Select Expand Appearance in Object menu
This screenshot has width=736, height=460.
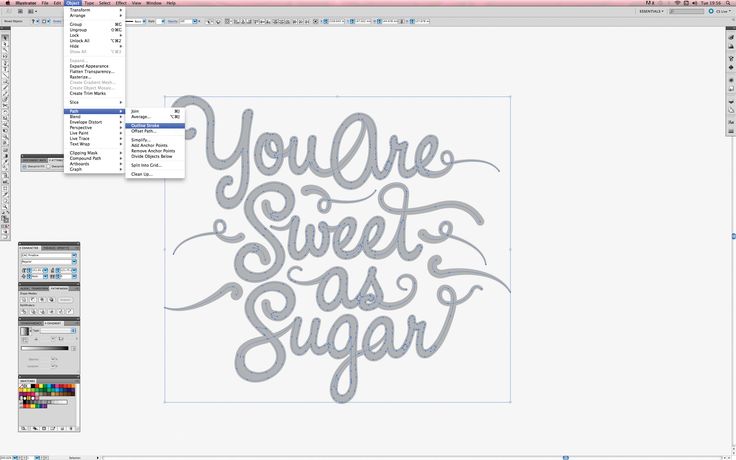click(94, 66)
